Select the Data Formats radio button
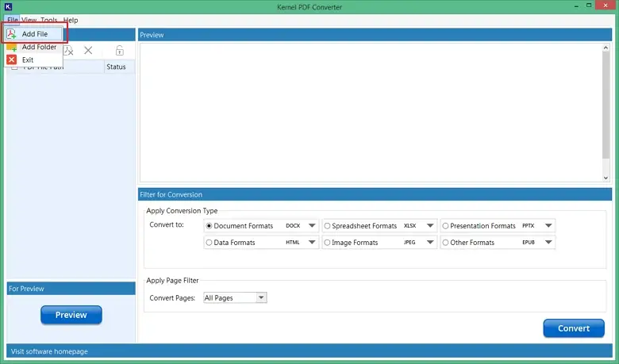Screen dimensions: 619x364 (x=210, y=243)
